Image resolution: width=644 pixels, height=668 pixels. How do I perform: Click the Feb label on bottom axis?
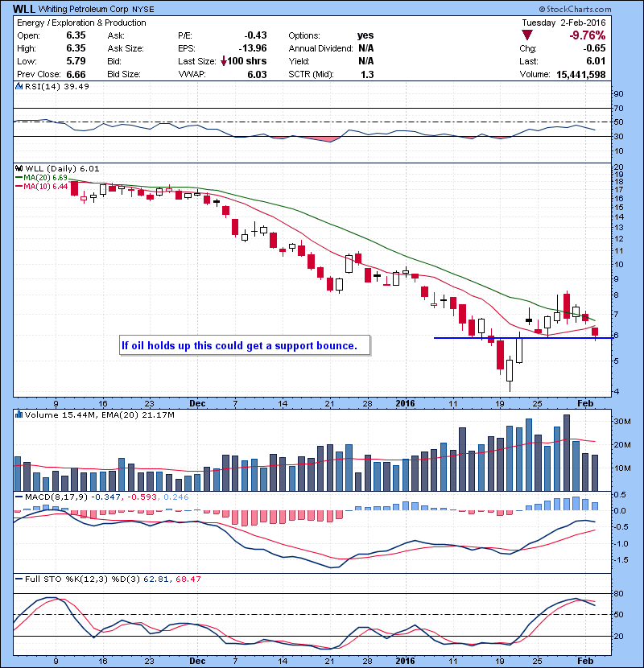pos(585,661)
